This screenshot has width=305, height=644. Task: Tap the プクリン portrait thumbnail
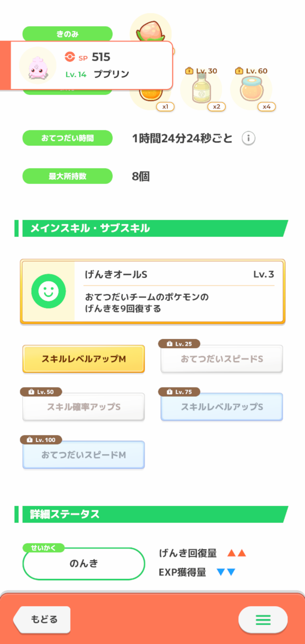pos(38,66)
